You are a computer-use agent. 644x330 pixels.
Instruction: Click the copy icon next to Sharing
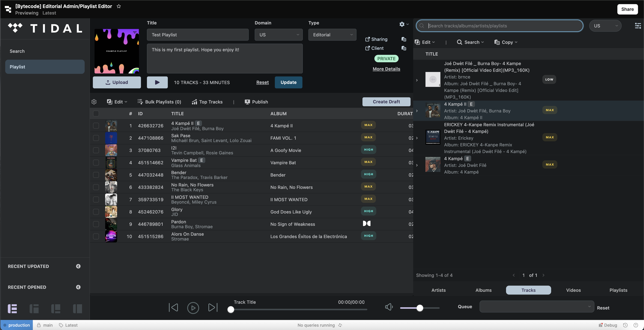click(403, 39)
